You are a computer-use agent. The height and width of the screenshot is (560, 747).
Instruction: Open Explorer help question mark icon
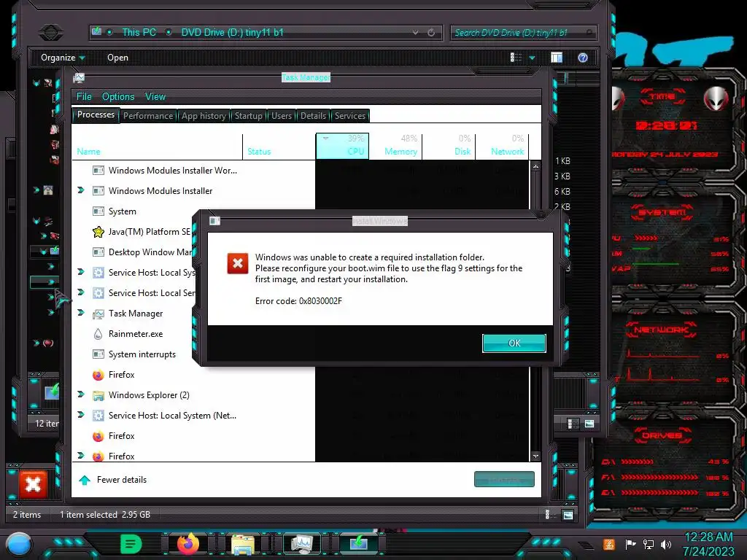(583, 58)
